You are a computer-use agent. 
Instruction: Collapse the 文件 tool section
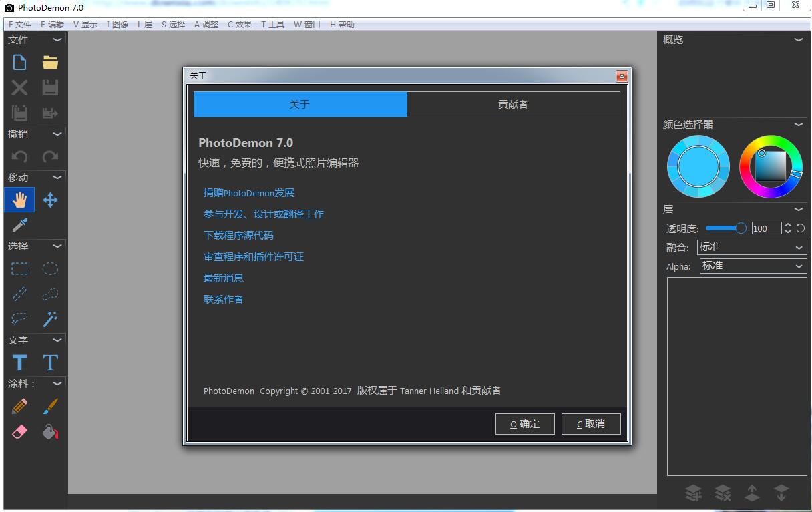pyautogui.click(x=57, y=40)
